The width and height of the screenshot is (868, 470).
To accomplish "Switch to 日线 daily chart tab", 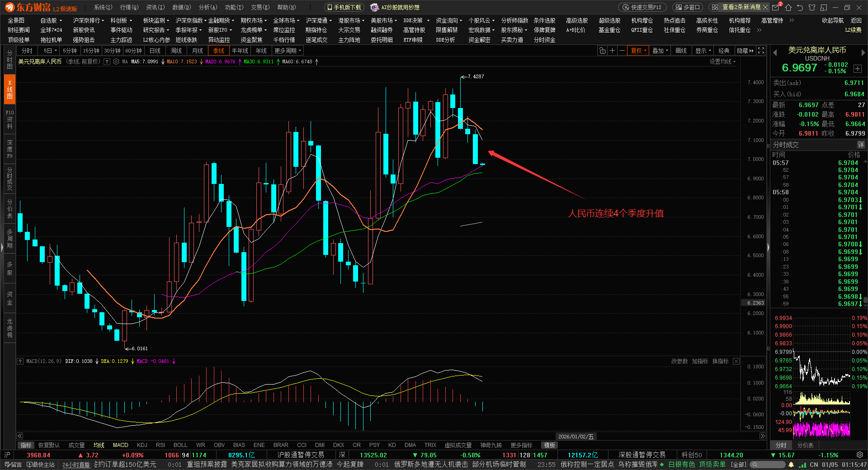I will pos(155,51).
